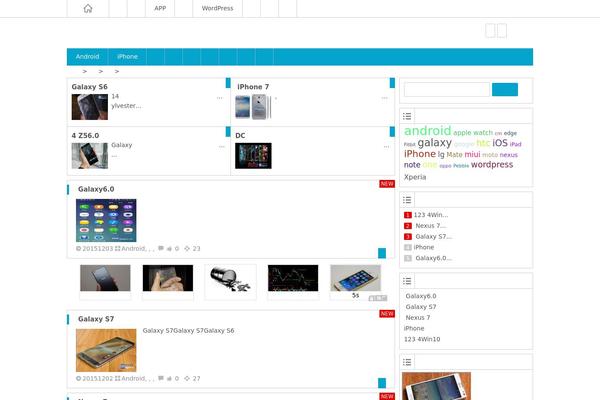Screen dimensions: 600x400
Task: Click the 'Pebble' tag
Action: [461, 166]
